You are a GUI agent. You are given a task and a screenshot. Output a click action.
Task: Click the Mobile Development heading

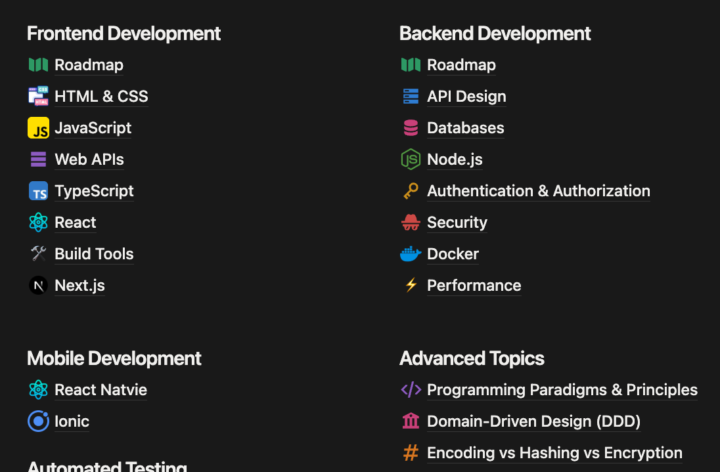pos(114,359)
